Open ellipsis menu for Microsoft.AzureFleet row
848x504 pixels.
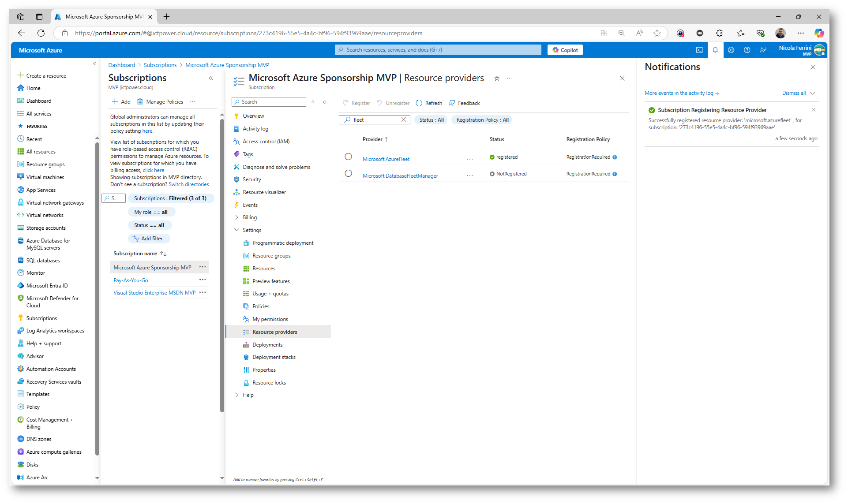tap(470, 159)
